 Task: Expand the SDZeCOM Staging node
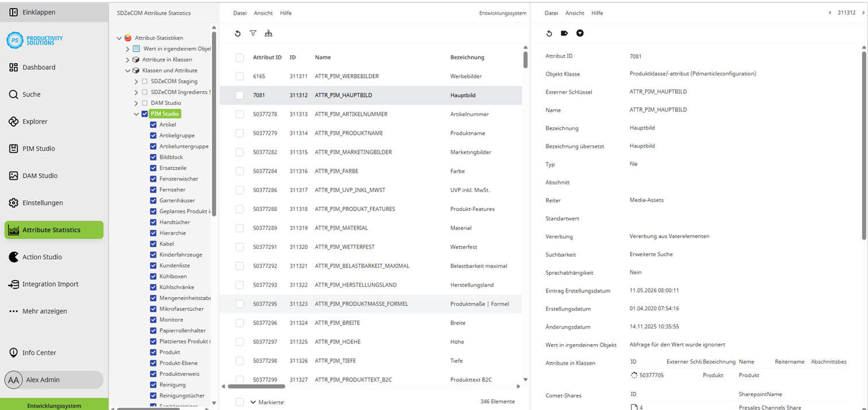click(x=136, y=81)
